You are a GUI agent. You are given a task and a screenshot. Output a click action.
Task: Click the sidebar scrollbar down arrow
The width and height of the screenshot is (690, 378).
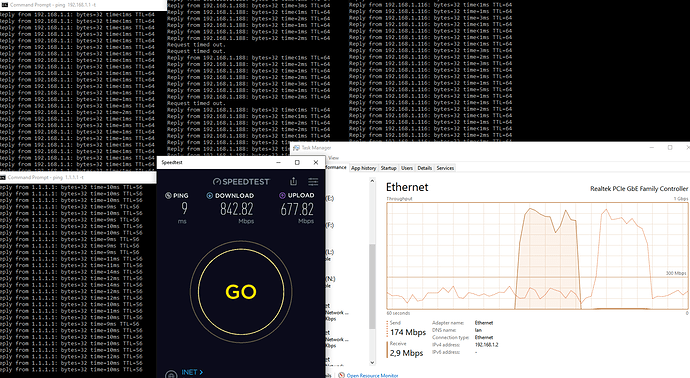pos(372,363)
